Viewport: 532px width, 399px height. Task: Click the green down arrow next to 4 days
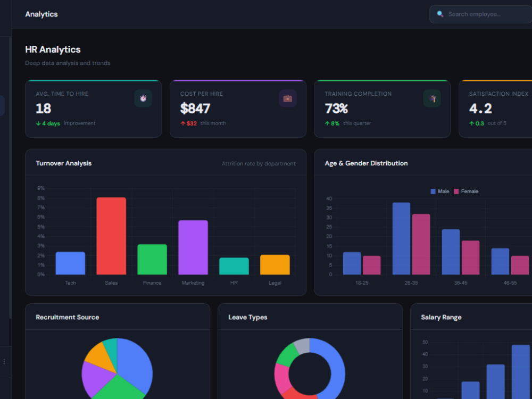click(38, 123)
